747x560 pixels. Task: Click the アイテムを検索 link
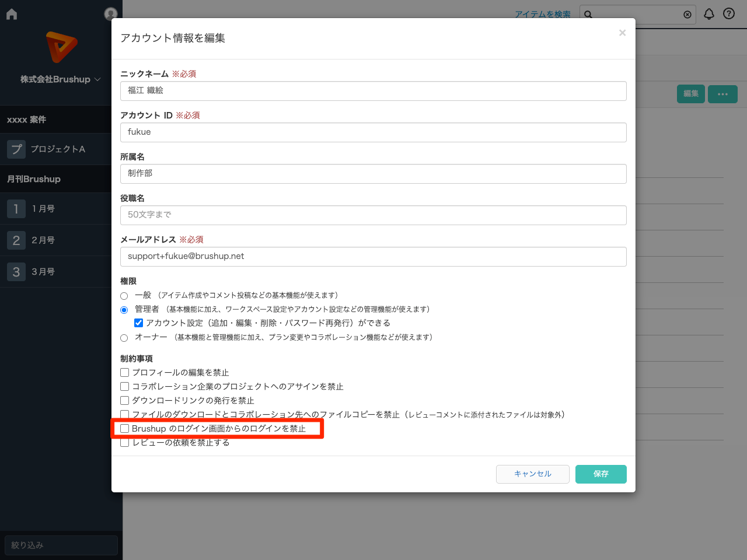coord(544,13)
